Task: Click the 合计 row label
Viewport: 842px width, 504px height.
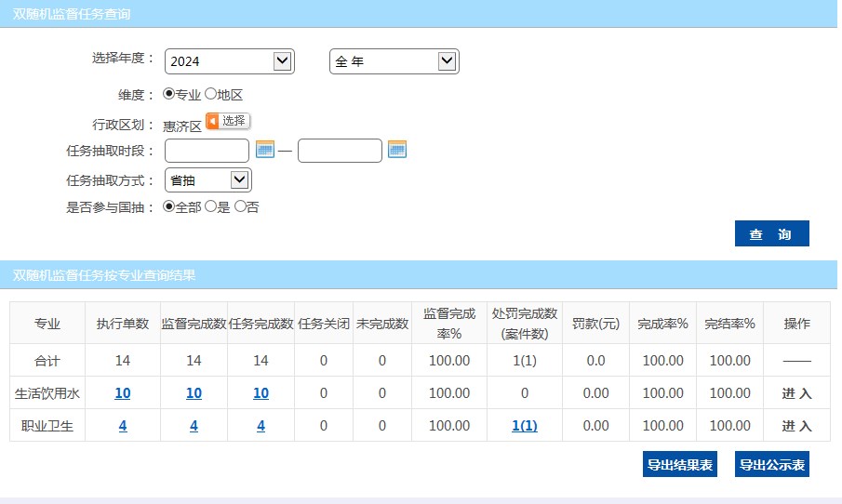Action: 47,361
